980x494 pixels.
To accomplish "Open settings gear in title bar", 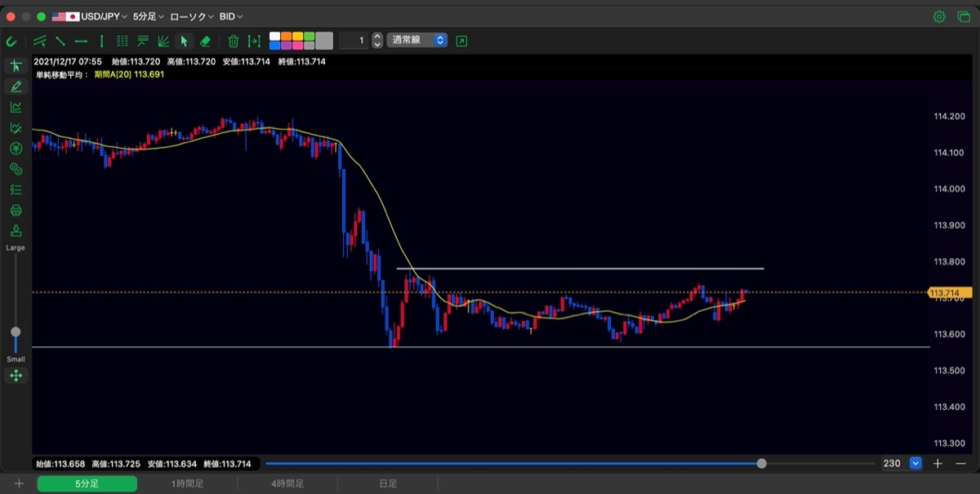I will pyautogui.click(x=939, y=16).
